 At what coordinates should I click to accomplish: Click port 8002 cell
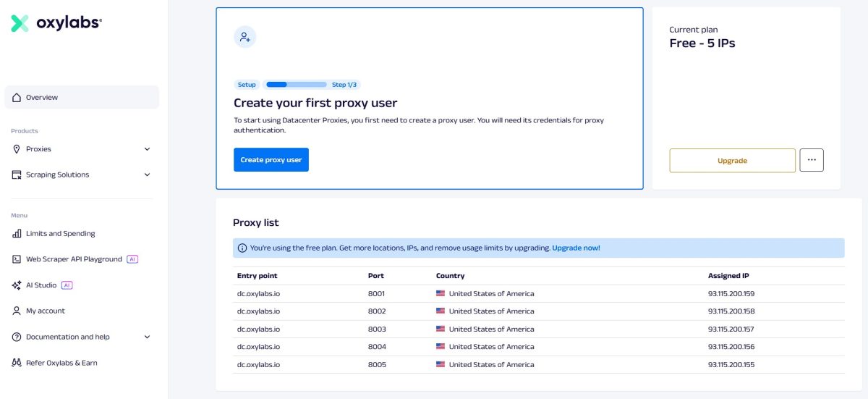tap(377, 311)
